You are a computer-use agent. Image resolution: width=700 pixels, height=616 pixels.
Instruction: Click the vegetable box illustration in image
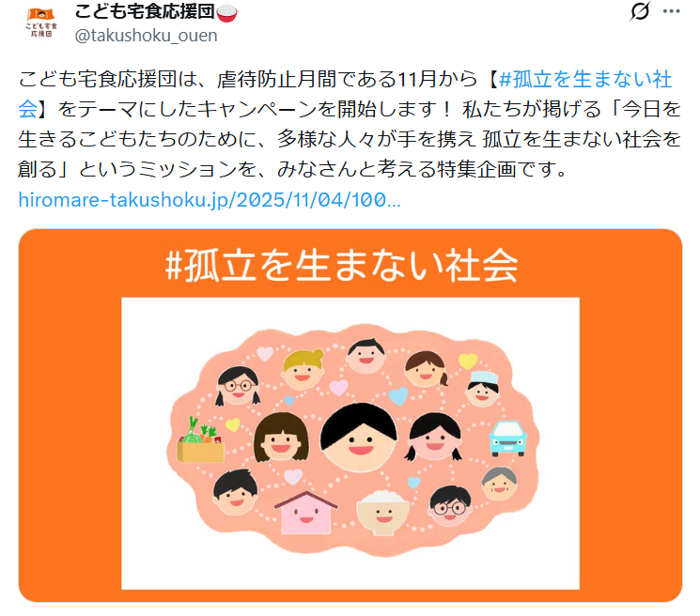pyautogui.click(x=200, y=439)
